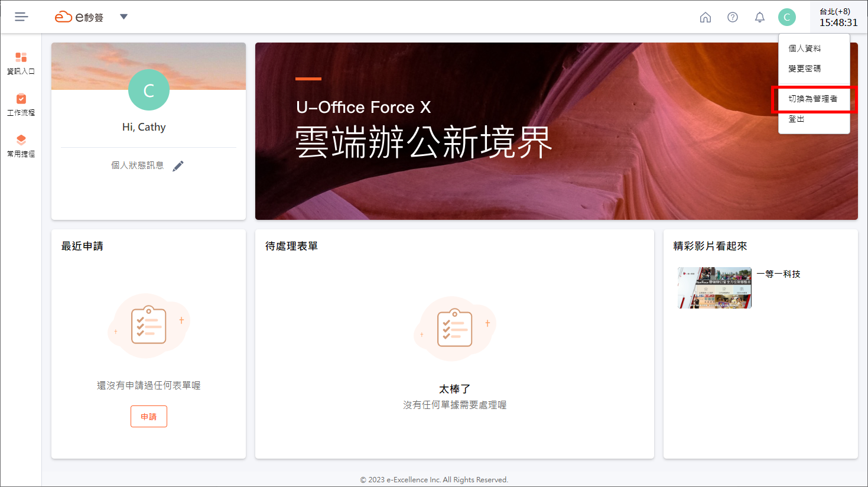This screenshot has height=487, width=868.
Task: Click the 個人狀態訊息 text
Action: pyautogui.click(x=138, y=165)
